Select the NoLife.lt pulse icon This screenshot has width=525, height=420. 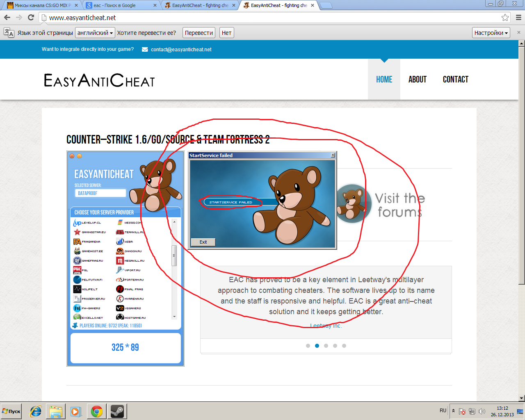point(77,289)
